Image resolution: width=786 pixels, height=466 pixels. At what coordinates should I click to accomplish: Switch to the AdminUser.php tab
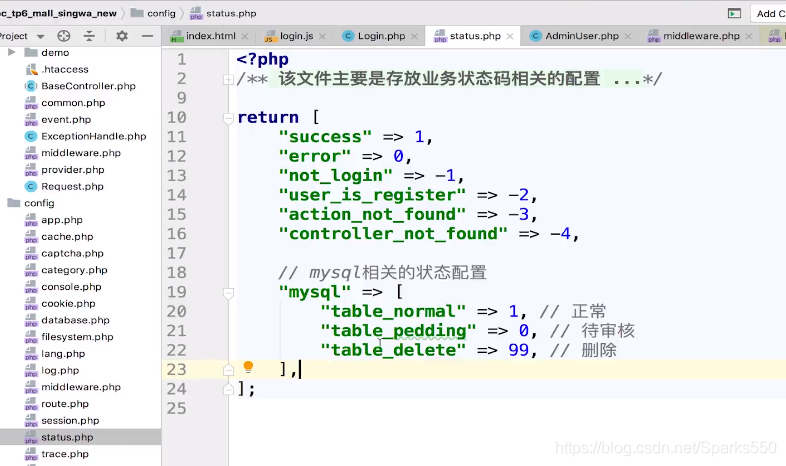coord(582,36)
